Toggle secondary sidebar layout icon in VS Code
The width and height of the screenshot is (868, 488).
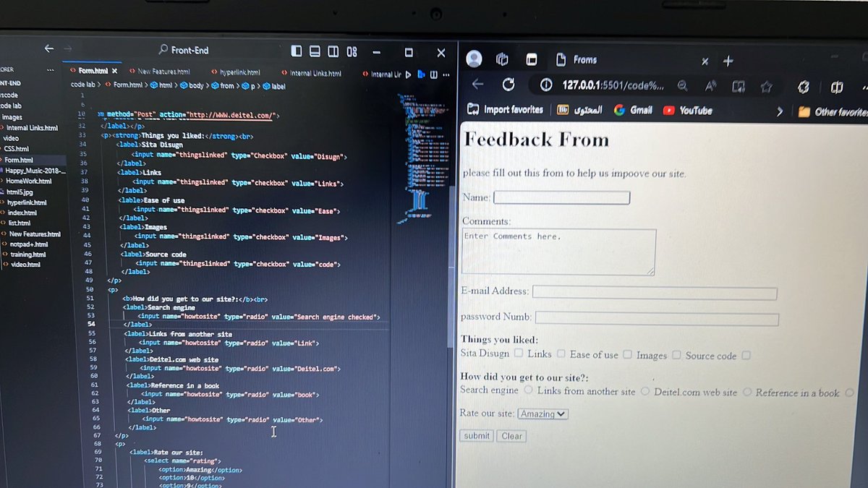[x=333, y=51]
